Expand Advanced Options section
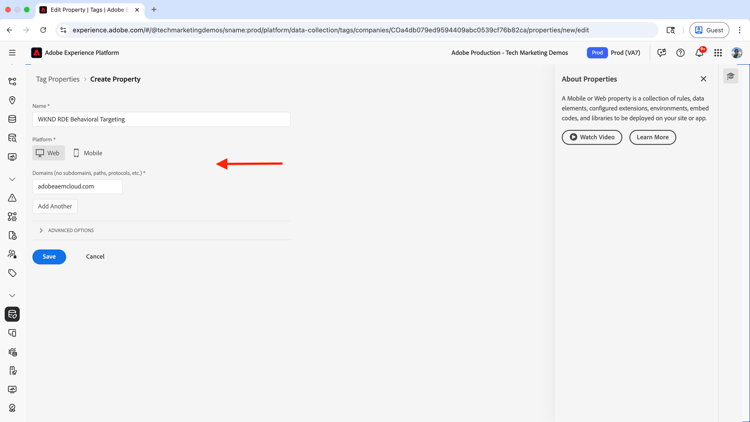 coord(66,230)
